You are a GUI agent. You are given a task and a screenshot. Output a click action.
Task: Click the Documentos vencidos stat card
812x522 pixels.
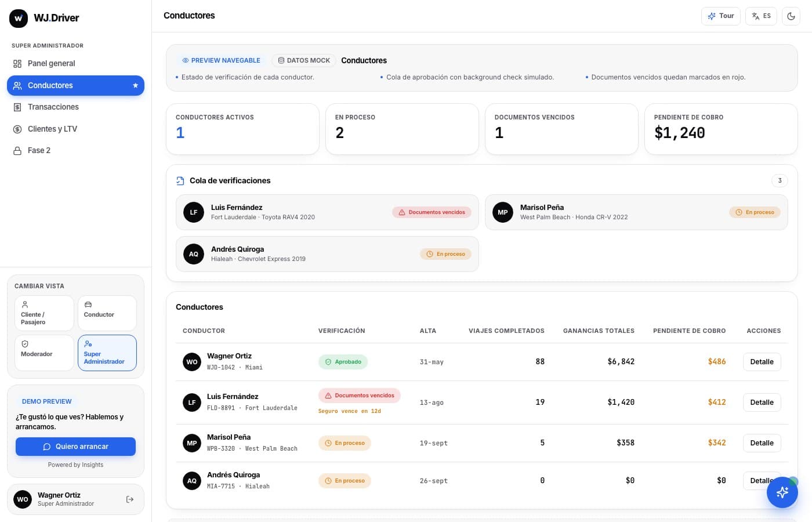tap(561, 129)
